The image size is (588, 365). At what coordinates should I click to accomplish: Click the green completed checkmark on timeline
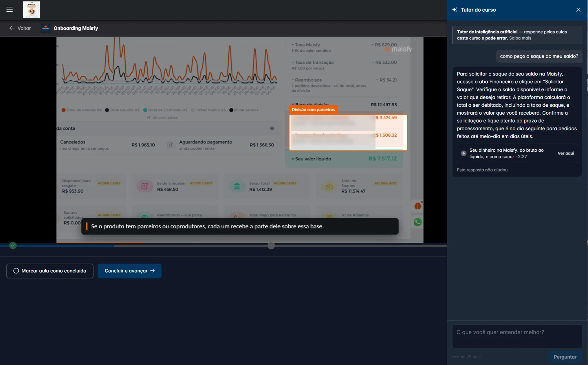(13, 245)
